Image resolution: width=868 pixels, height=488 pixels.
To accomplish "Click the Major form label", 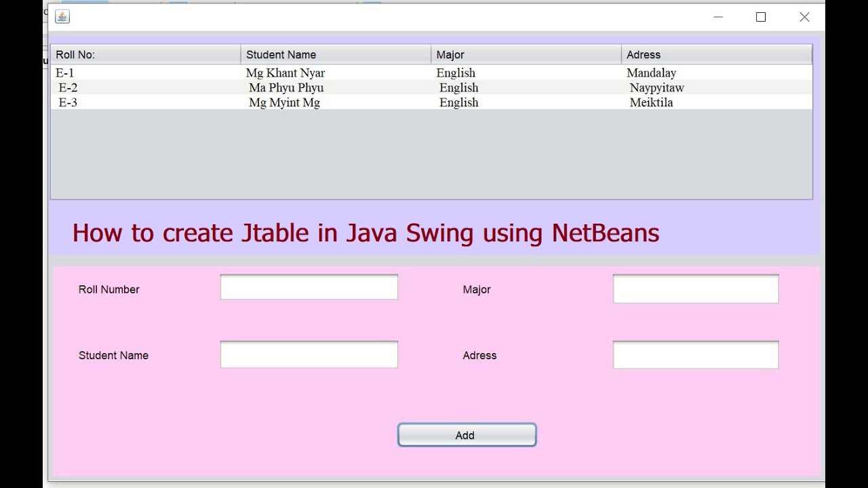I will point(477,289).
